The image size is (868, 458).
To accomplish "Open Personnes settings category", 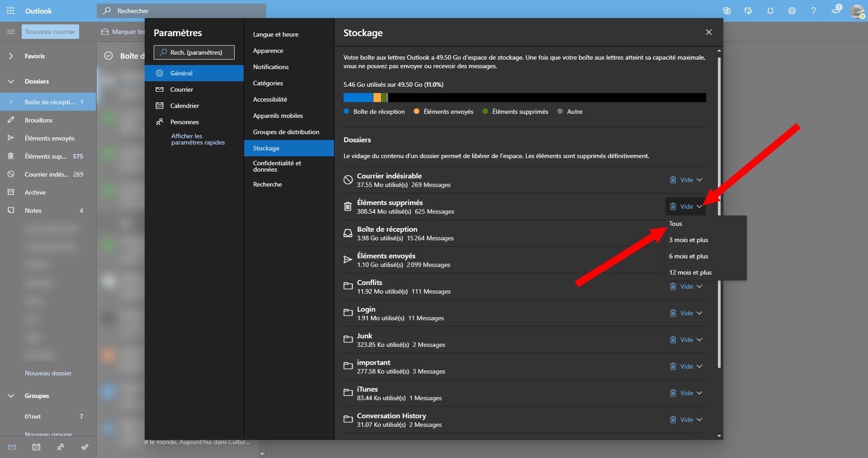I will pos(194,122).
